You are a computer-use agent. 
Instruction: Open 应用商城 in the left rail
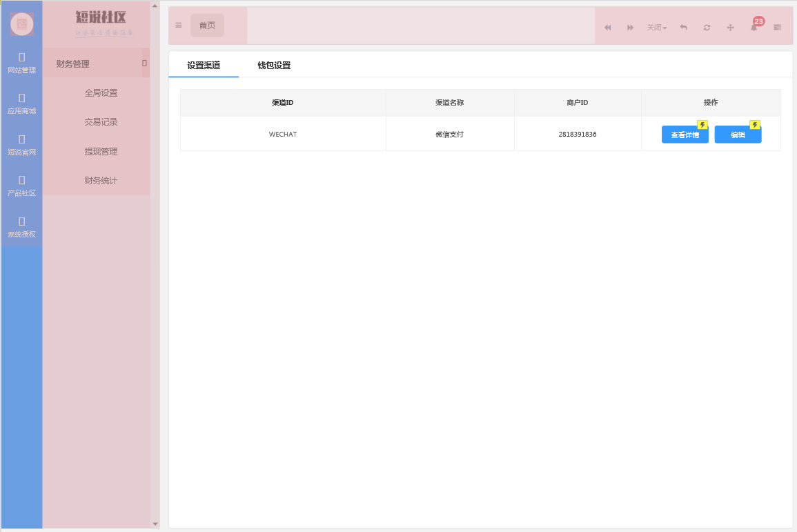tap(22, 104)
